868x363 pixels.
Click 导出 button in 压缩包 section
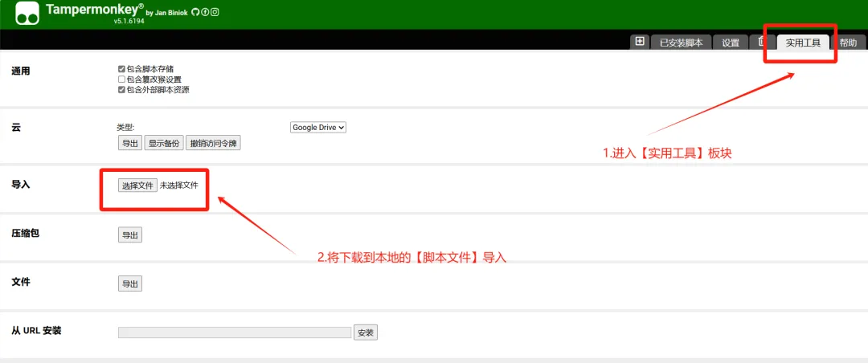(130, 235)
